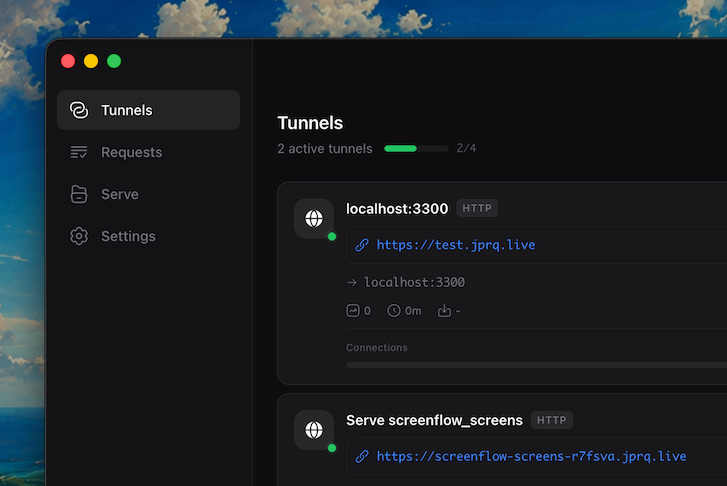The image size is (727, 486).
Task: Click the download traffic icon
Action: coord(444,310)
